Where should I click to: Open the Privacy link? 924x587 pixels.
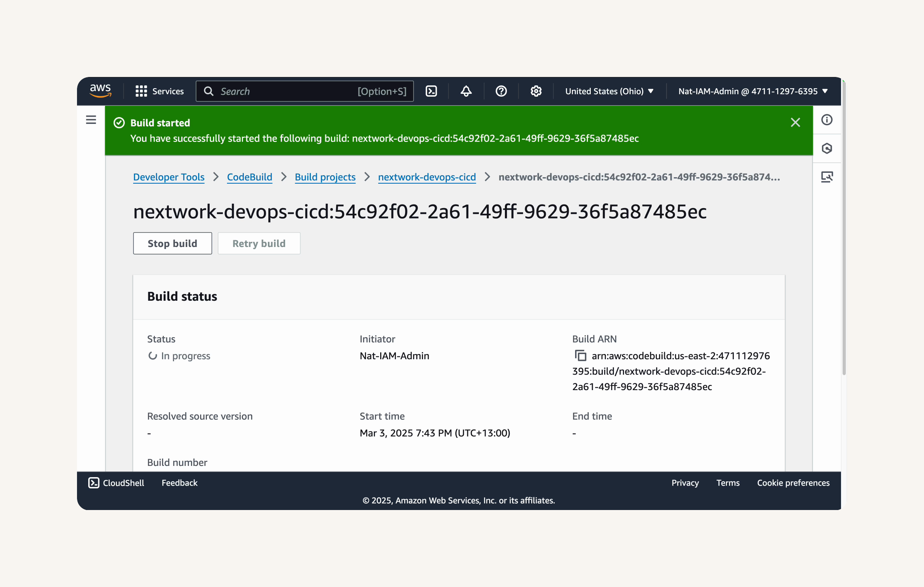click(x=685, y=483)
